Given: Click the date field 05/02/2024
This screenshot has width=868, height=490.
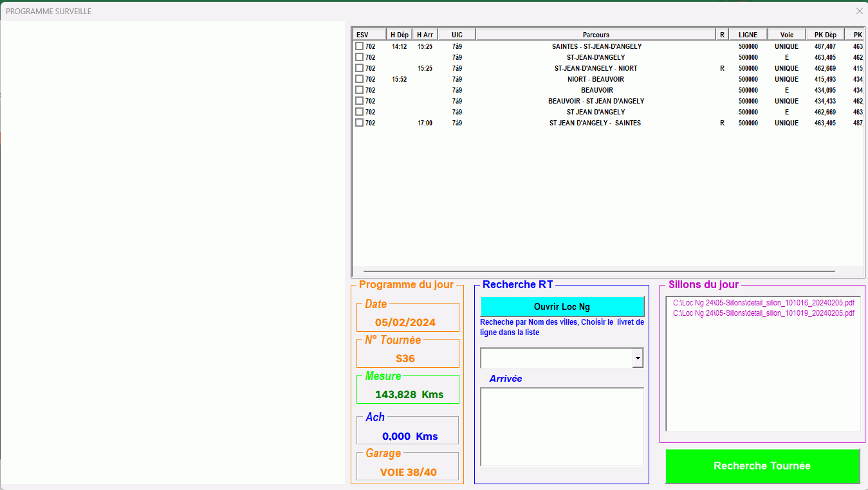Looking at the screenshot, I should [405, 322].
